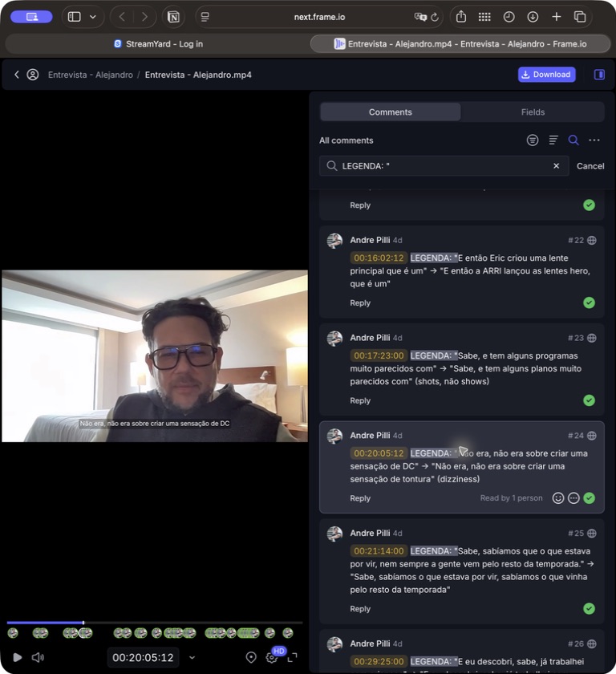The height and width of the screenshot is (674, 616).
Task: Jump to timestamp 00:29:25:00
Action: [x=379, y=661]
